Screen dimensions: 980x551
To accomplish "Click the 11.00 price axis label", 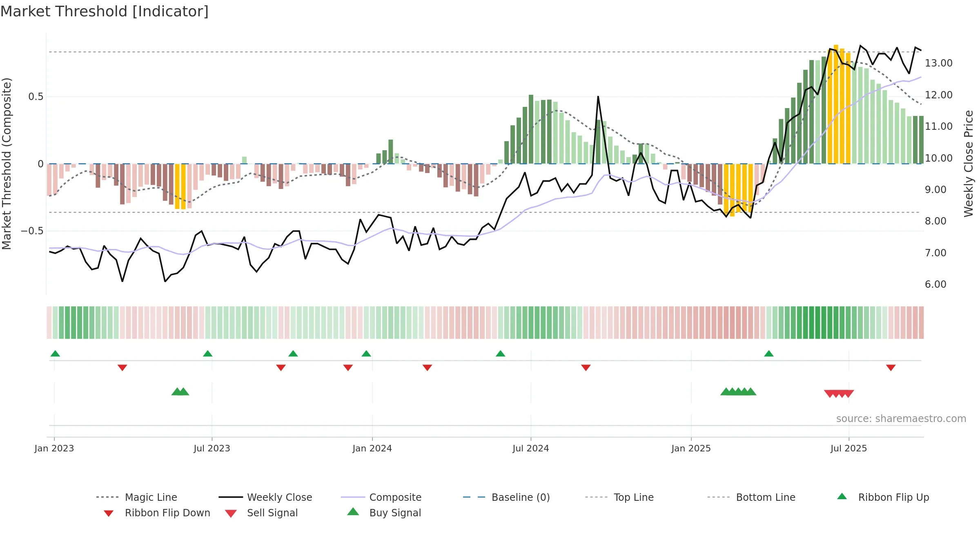I will click(939, 127).
